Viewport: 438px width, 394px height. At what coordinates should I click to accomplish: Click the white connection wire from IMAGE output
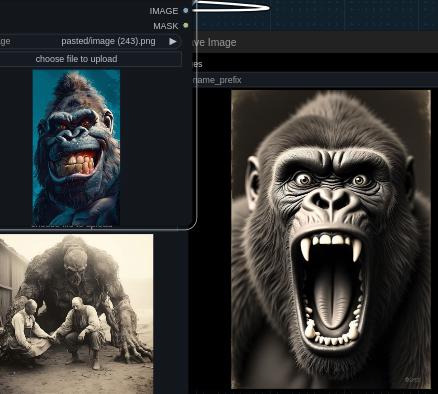tap(233, 7)
